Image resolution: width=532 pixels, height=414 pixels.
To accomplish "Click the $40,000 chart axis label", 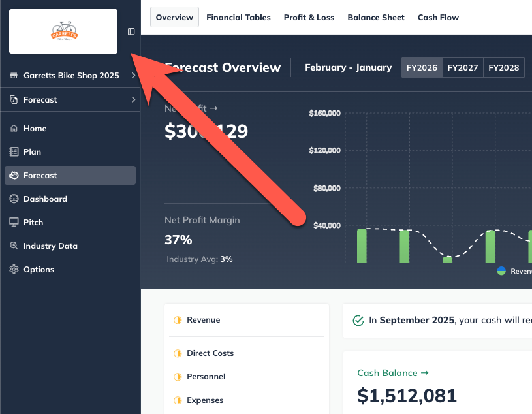I will click(327, 226).
